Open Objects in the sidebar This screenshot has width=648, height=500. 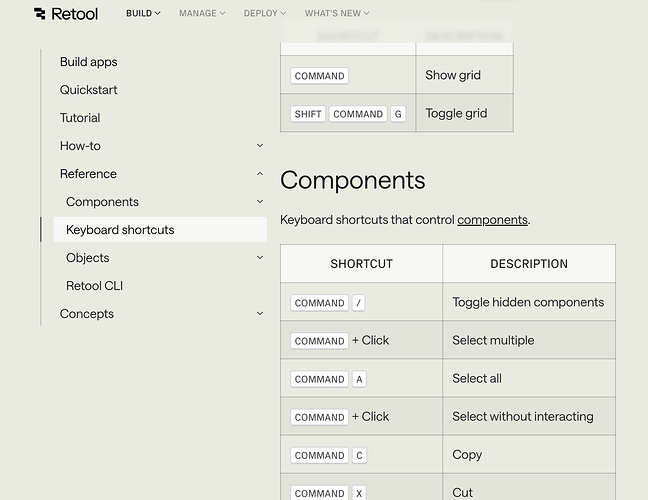pos(88,258)
